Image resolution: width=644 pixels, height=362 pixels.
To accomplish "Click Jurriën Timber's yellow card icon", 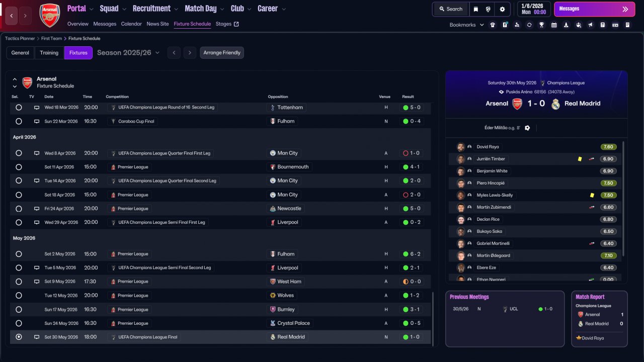I will (580, 159).
